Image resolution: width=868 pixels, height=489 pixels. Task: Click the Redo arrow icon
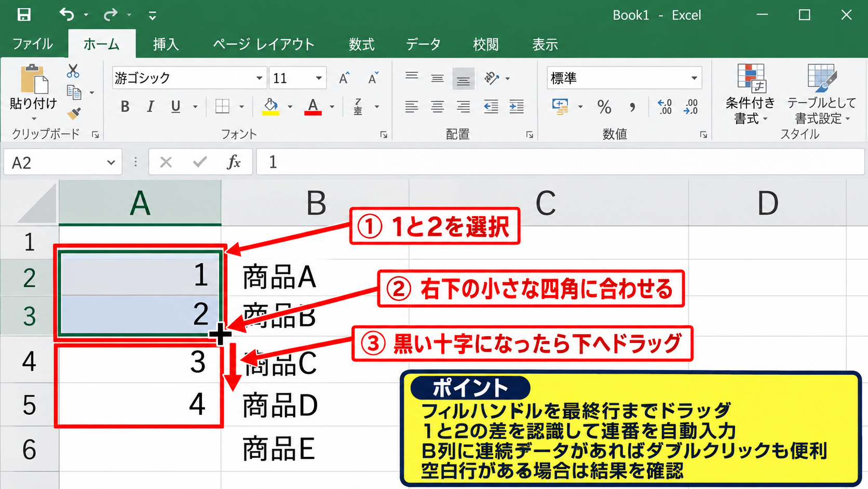[110, 15]
